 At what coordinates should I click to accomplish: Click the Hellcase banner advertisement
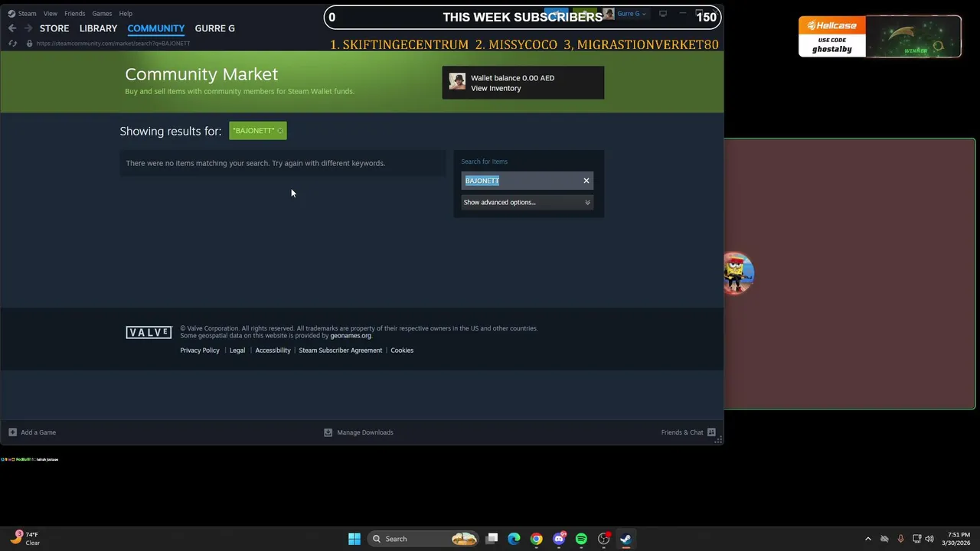pyautogui.click(x=880, y=36)
